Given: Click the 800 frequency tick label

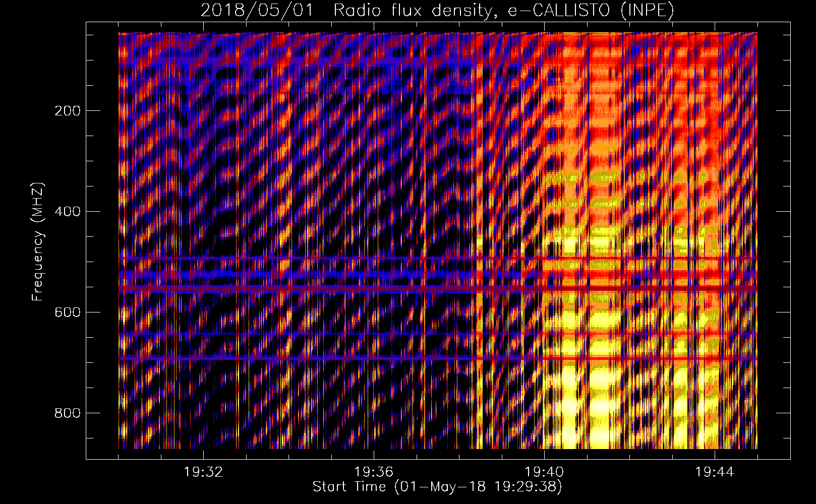Looking at the screenshot, I should pos(68,413).
